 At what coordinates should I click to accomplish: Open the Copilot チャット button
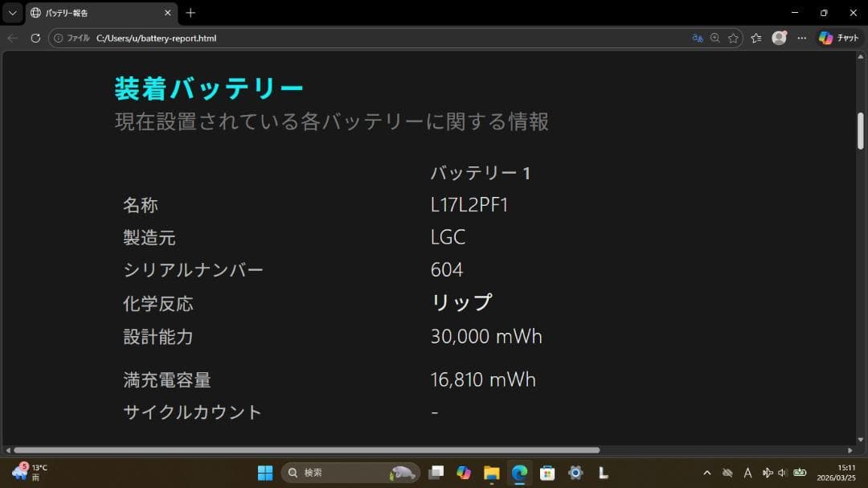coord(839,38)
